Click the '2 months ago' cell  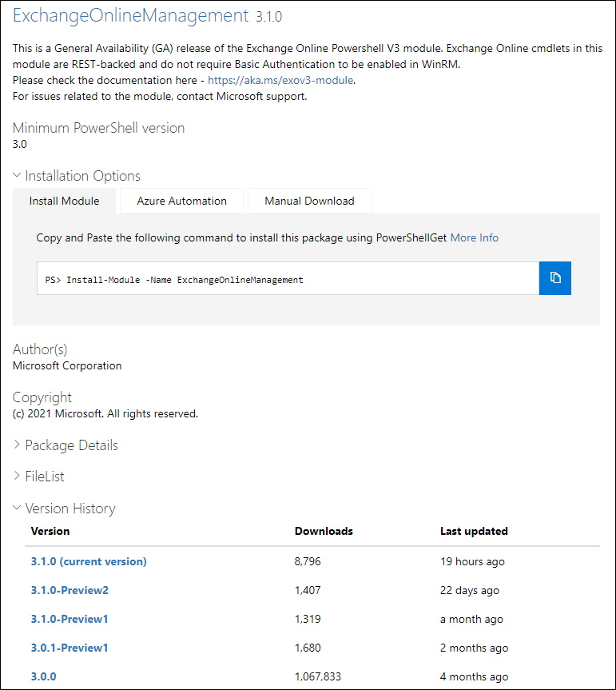[x=474, y=648]
